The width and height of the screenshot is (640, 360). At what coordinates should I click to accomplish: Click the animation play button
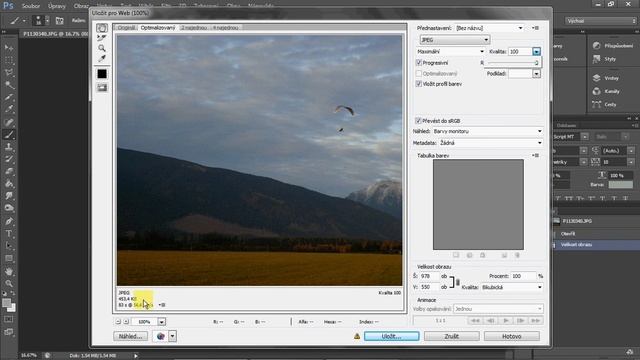coord(506,321)
